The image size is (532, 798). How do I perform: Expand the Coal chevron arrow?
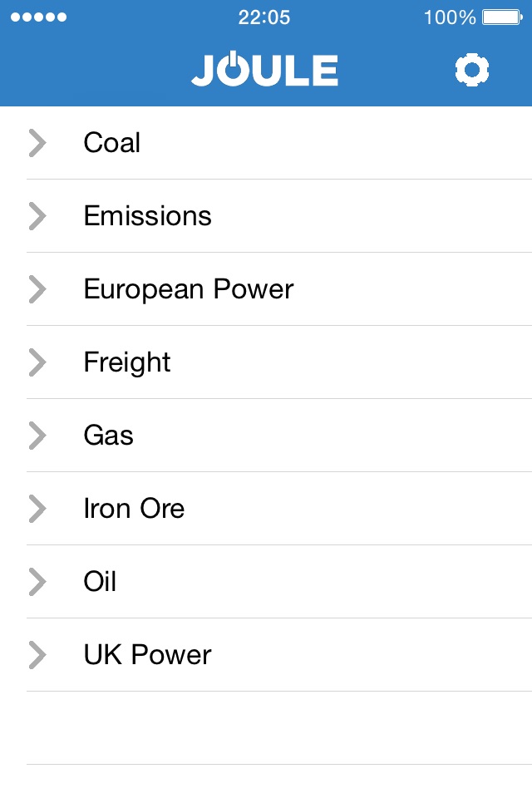[x=37, y=143]
